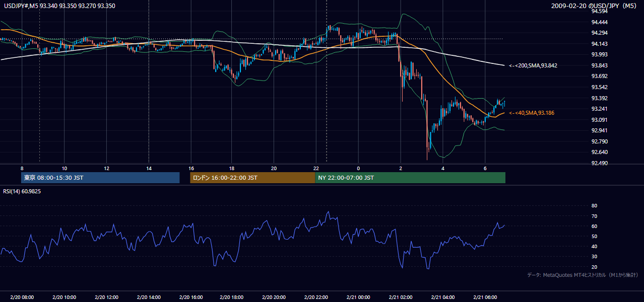Click the London 16:00-22:00 JST session bar
Viewport: 644px width, 302px height.
pos(252,178)
